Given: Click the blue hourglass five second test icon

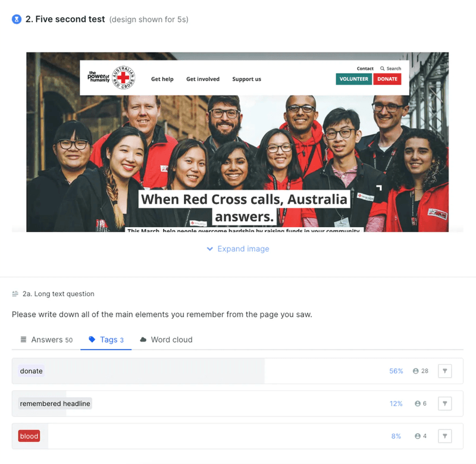Looking at the screenshot, I should [17, 19].
